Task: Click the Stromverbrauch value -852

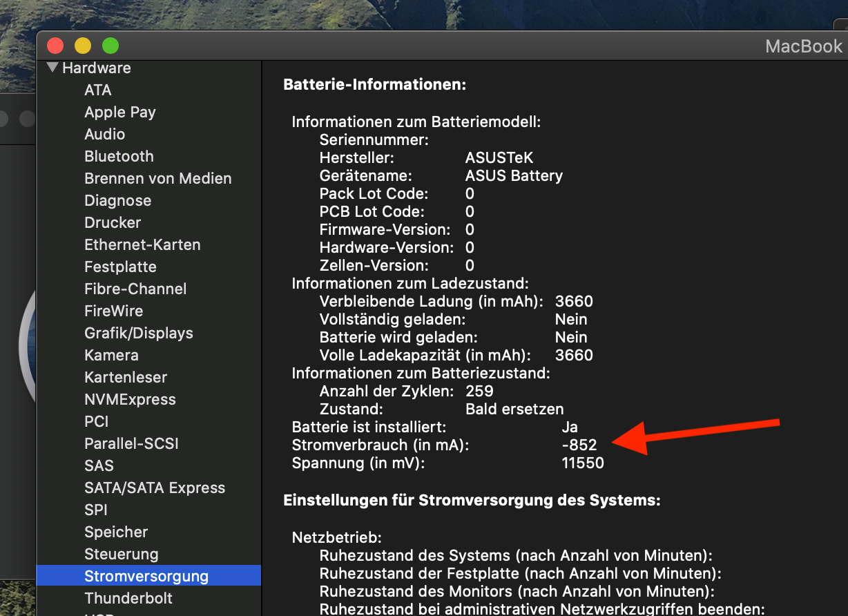Action: pos(579,445)
